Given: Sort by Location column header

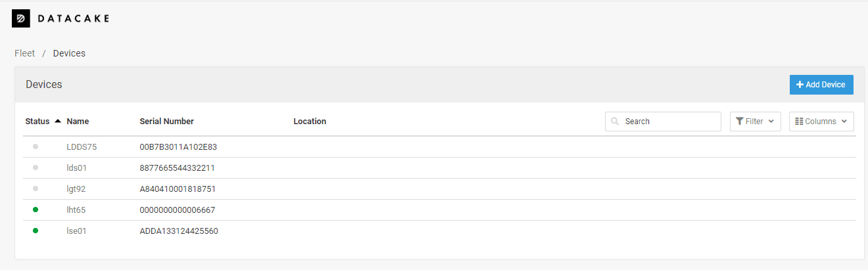Looking at the screenshot, I should point(310,122).
